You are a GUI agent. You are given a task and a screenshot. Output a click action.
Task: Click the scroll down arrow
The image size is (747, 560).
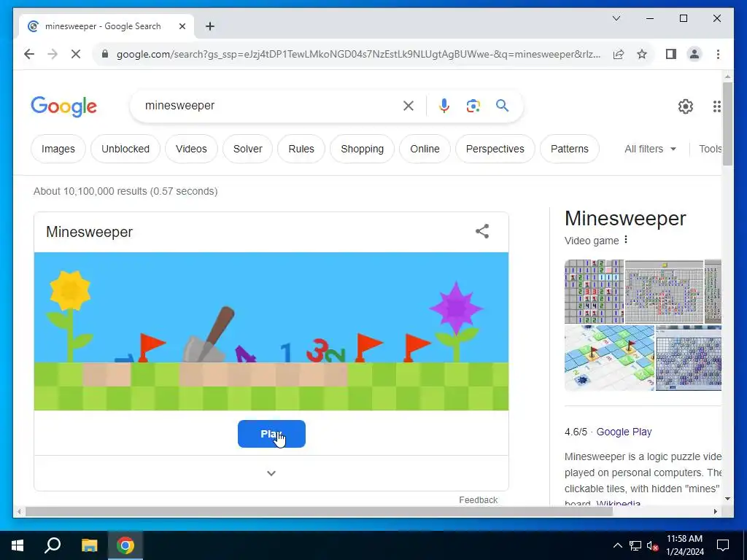click(727, 499)
